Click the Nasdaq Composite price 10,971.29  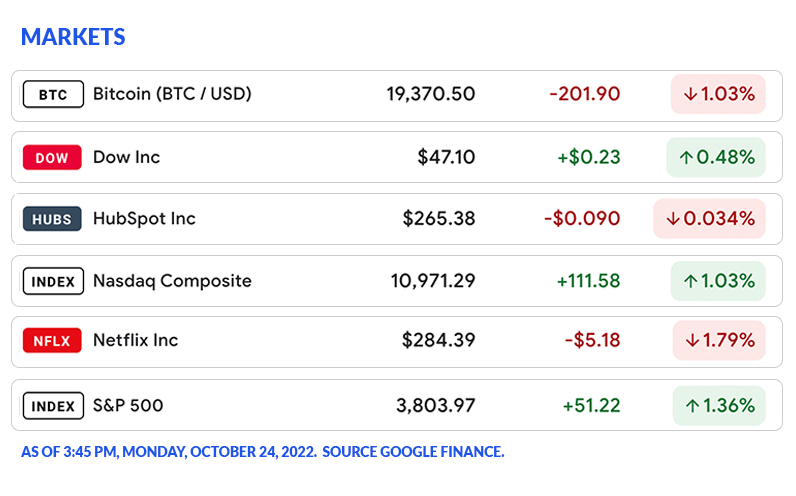pyautogui.click(x=433, y=281)
